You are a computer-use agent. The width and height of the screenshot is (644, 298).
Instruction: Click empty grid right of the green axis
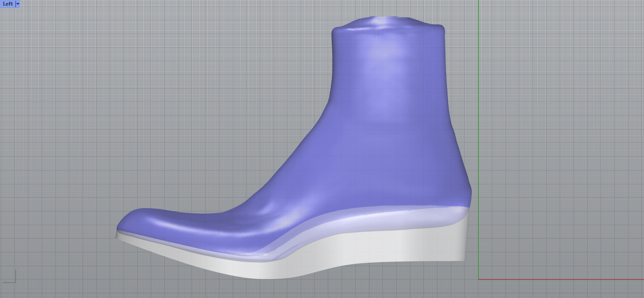(559, 129)
